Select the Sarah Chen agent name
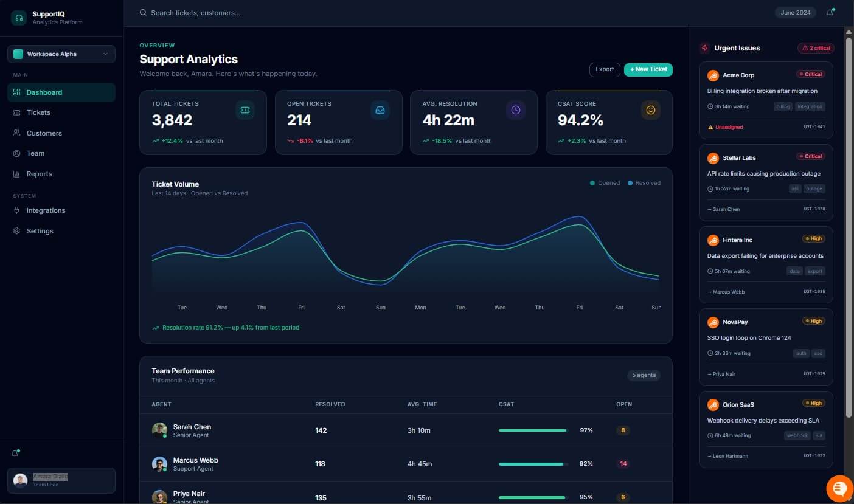This screenshot has height=504, width=854. coord(192,427)
